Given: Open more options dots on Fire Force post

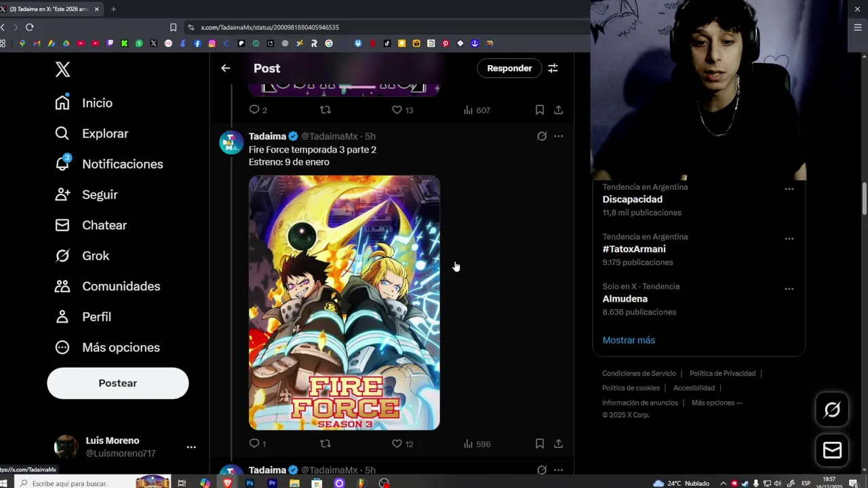Looking at the screenshot, I should 558,136.
